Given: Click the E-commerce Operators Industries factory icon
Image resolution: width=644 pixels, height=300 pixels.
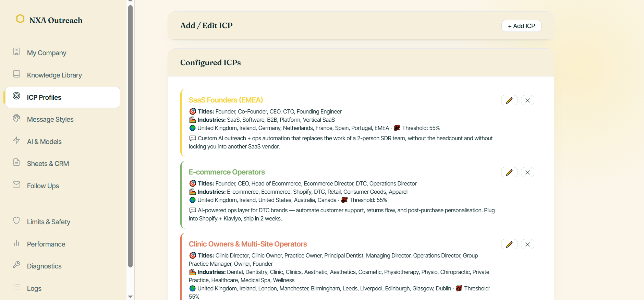Looking at the screenshot, I should (193, 192).
